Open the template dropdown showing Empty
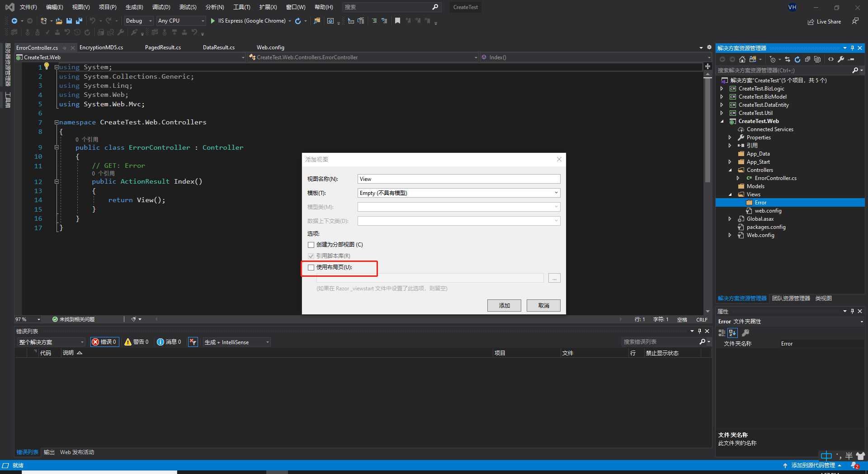 [459, 193]
